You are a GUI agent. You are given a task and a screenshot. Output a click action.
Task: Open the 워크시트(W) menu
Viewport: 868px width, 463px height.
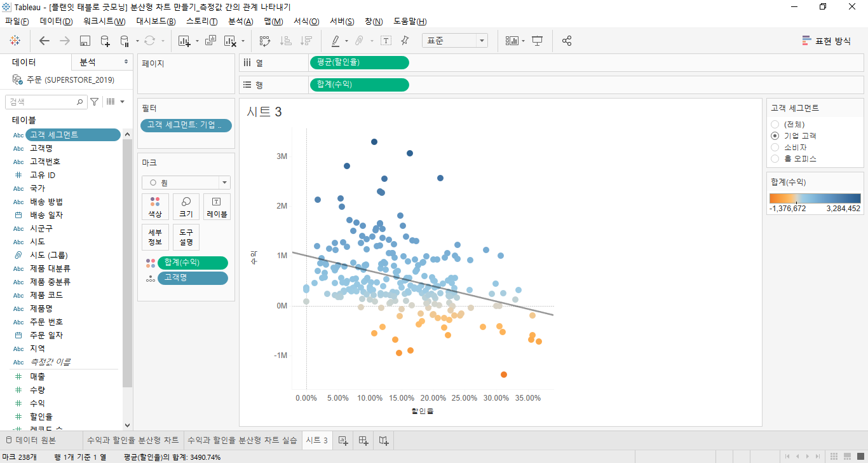pyautogui.click(x=104, y=21)
